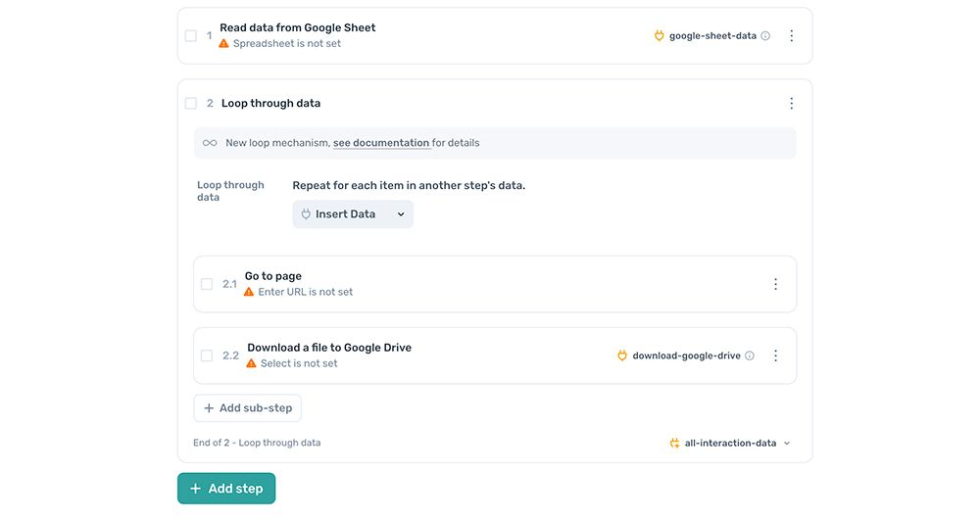Expand the all-interaction-data dropdown
This screenshot has height=519, width=980.
pyautogui.click(x=787, y=443)
